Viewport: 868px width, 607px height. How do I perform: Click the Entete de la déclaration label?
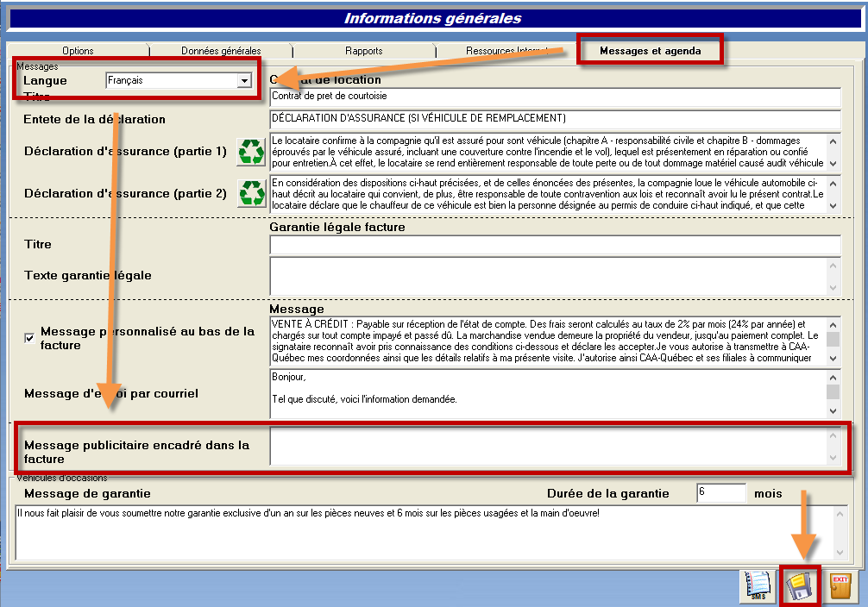[x=94, y=120]
